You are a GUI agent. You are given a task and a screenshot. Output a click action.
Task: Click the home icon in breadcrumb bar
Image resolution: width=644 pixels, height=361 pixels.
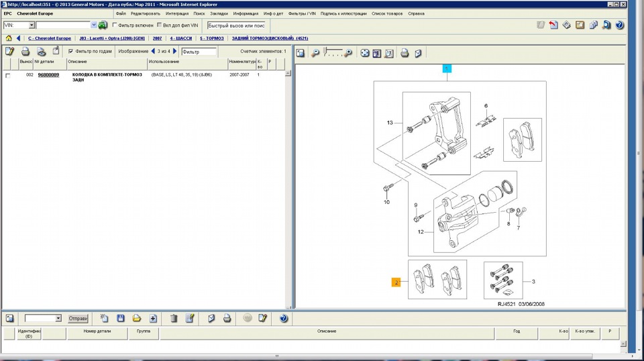point(9,38)
